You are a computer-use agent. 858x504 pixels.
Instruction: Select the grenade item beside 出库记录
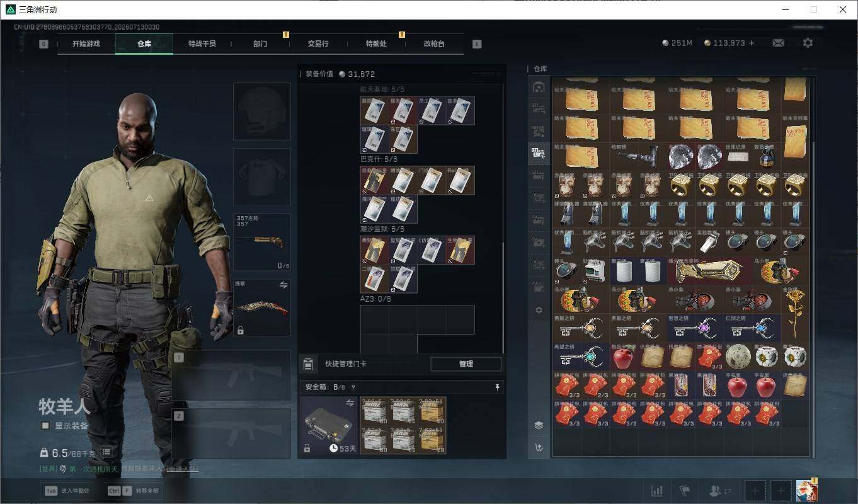(x=767, y=156)
